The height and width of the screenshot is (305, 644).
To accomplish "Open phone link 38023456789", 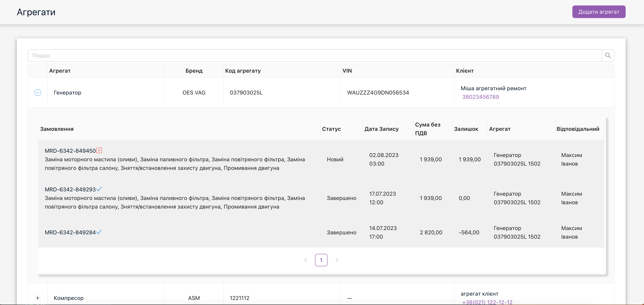I will pyautogui.click(x=480, y=97).
